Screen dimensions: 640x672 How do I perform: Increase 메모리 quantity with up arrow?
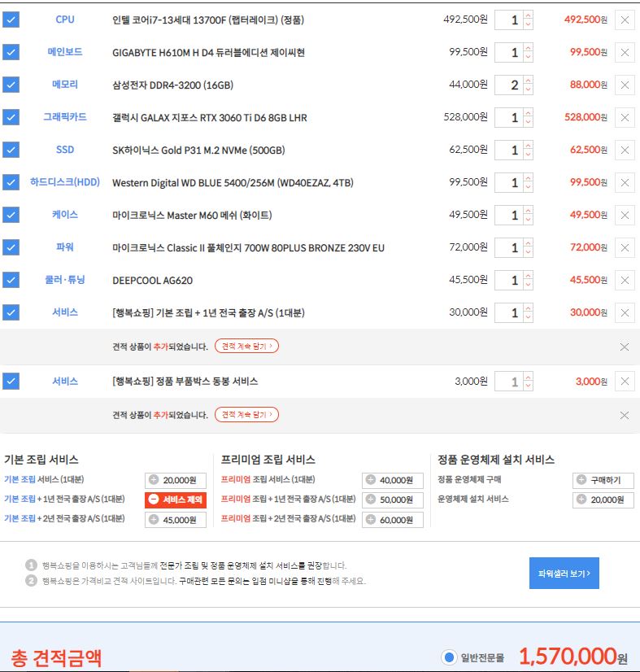click(x=529, y=81)
